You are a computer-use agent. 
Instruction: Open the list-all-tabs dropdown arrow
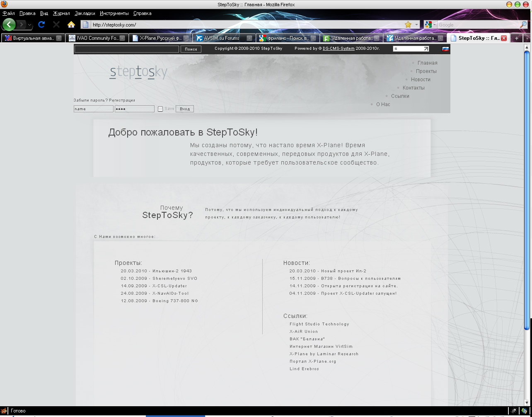(x=527, y=38)
